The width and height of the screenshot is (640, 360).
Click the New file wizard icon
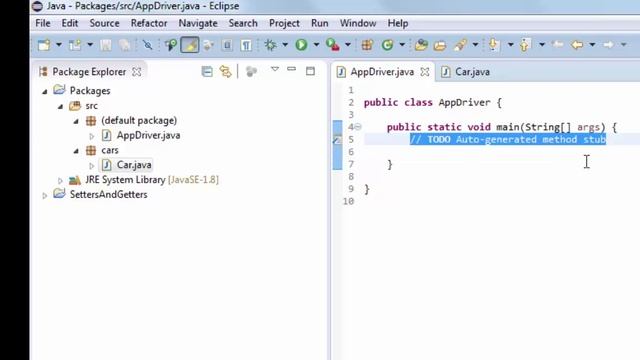tap(44, 44)
